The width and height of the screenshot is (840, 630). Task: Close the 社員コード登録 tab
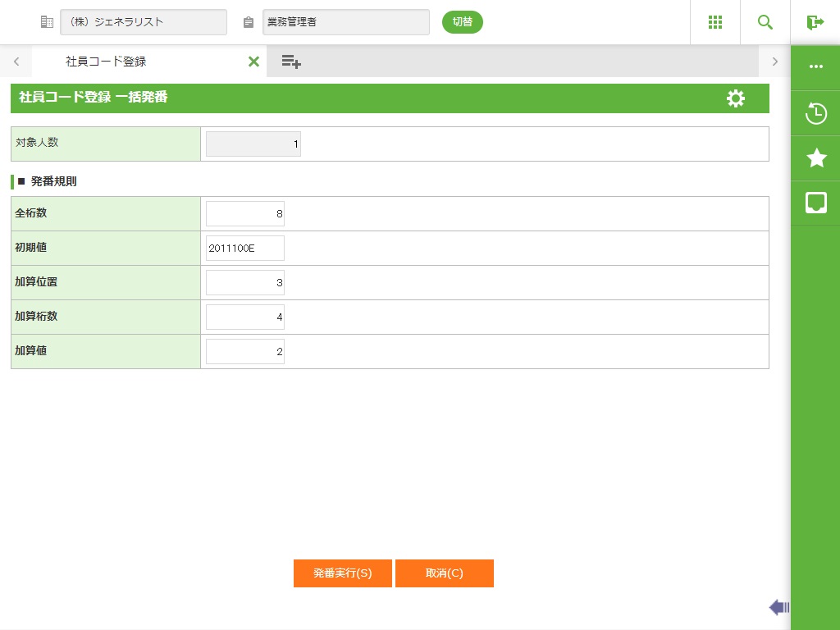coord(254,62)
